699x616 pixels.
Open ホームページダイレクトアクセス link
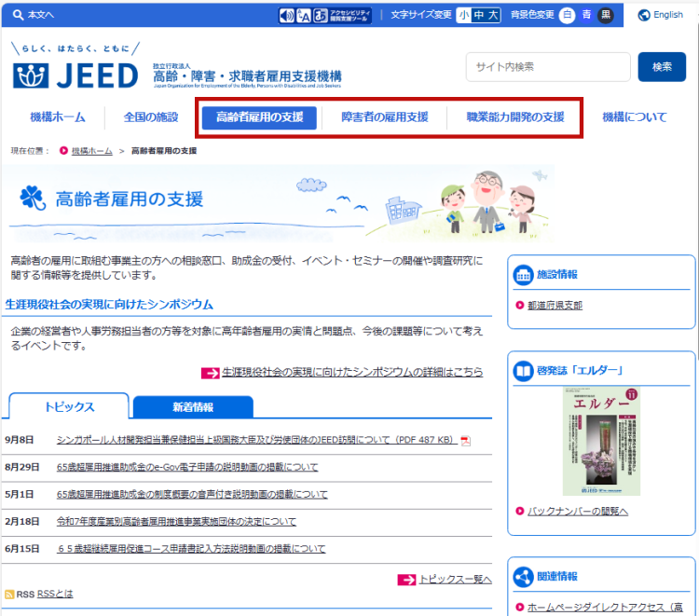[x=605, y=607]
